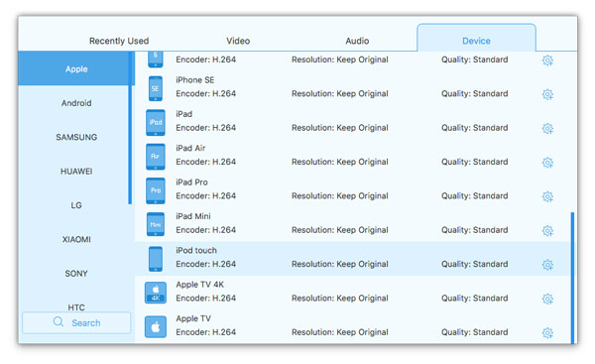
Task: Select the iPad Pro profile name
Action: click(191, 182)
